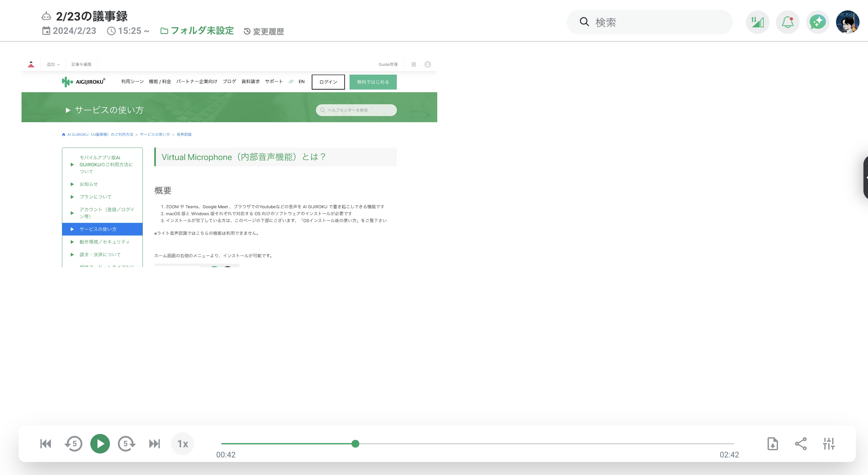Open the 機能 / 料金 menu
The height and width of the screenshot is (475, 868).
[160, 81]
